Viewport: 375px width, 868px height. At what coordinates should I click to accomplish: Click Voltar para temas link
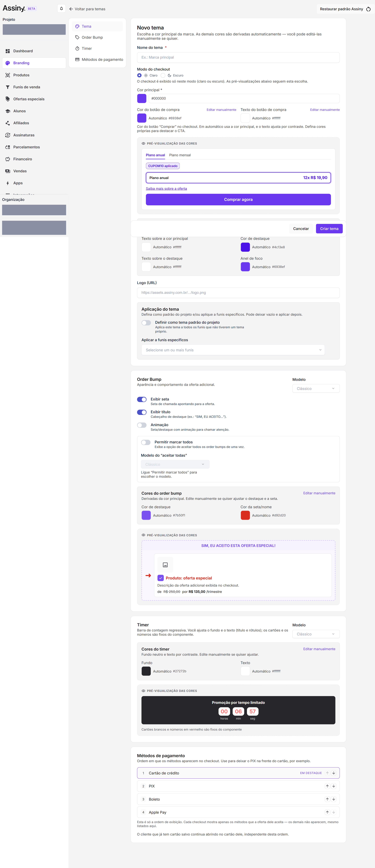(87, 9)
